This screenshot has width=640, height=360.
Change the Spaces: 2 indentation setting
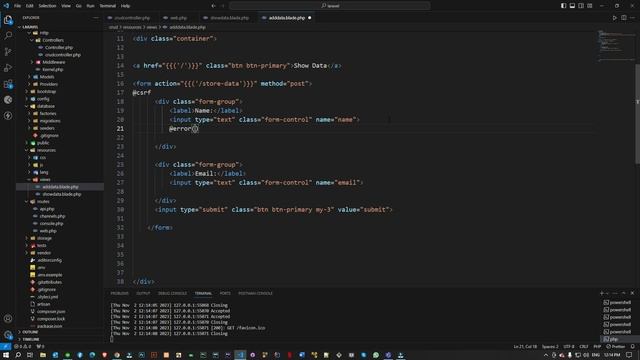[x=550, y=347]
